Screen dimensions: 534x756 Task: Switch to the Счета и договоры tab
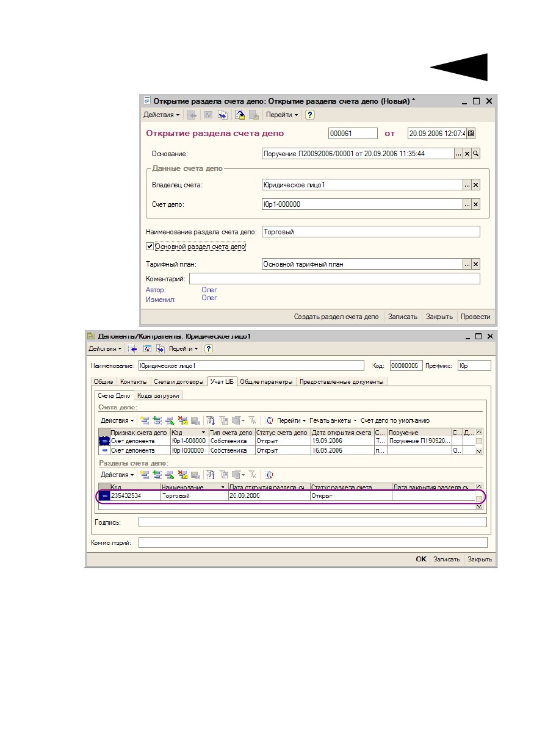178,382
